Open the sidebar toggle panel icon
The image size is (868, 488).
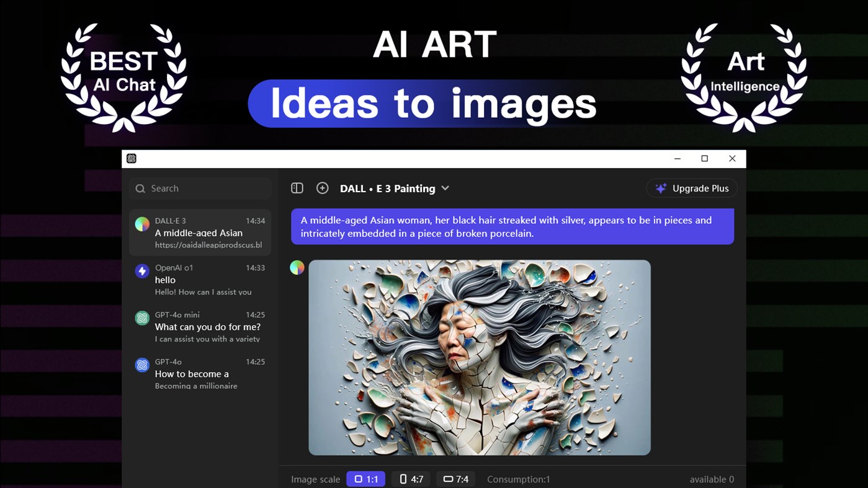tap(297, 188)
